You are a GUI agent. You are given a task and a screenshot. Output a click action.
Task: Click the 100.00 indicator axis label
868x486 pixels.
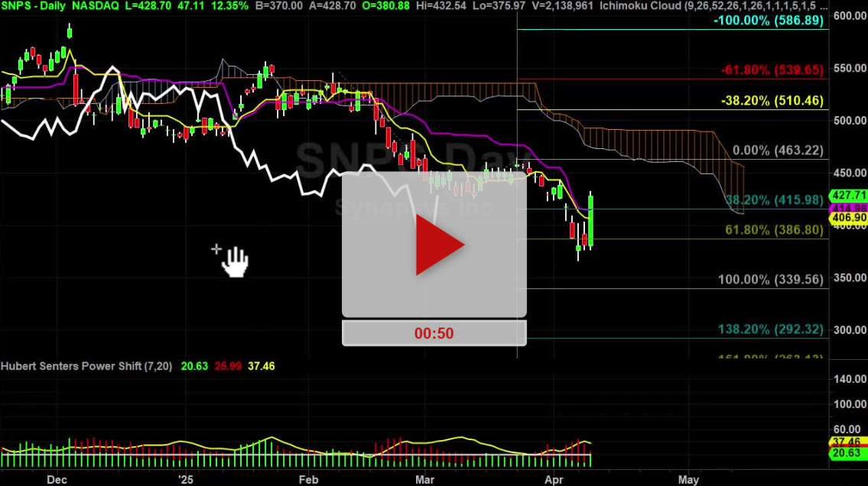850,404
